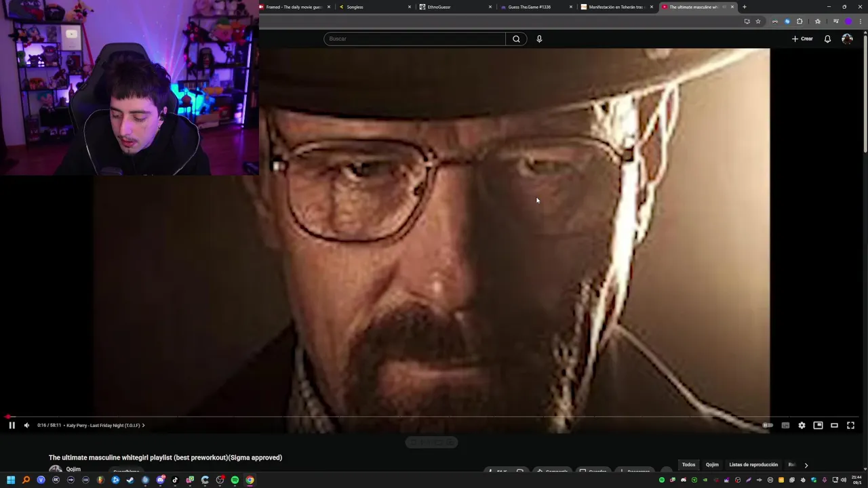This screenshot has width=868, height=488.
Task: Mute the video with the speaker icon
Action: click(x=26, y=425)
